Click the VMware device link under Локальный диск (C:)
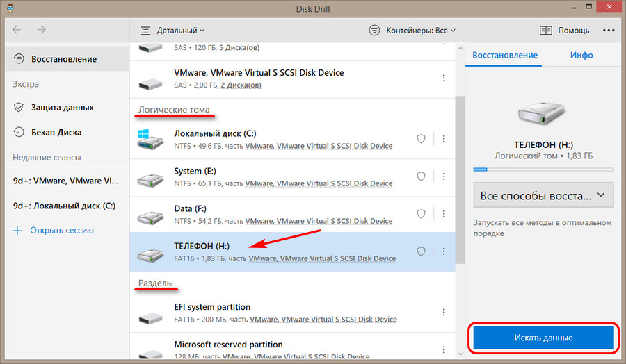626x364 pixels. (319, 146)
